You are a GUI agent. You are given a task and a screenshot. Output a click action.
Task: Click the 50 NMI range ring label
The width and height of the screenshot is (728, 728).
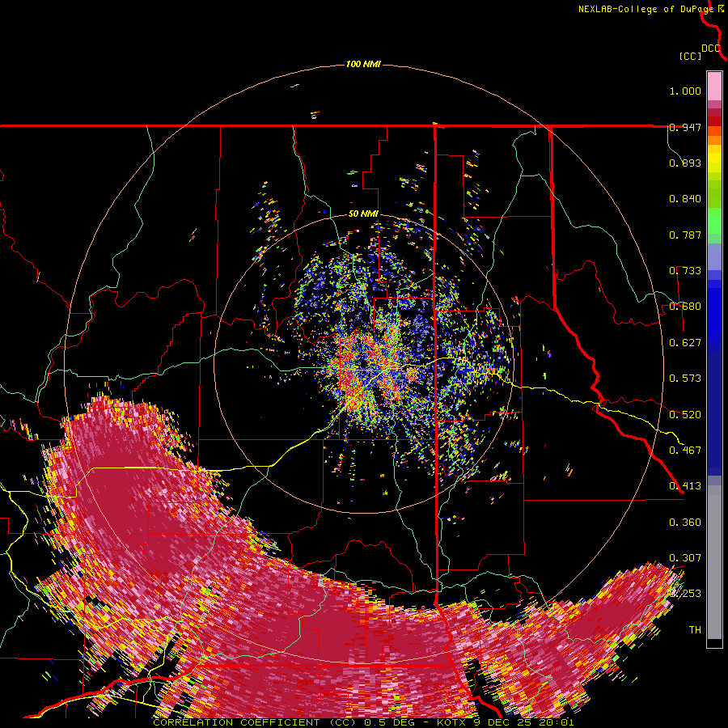tap(363, 214)
